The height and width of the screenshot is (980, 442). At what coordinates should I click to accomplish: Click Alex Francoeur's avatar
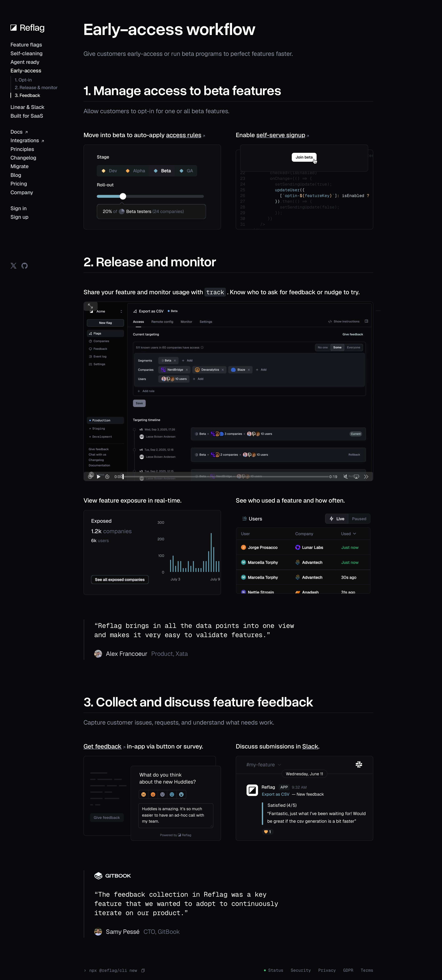pos(98,654)
